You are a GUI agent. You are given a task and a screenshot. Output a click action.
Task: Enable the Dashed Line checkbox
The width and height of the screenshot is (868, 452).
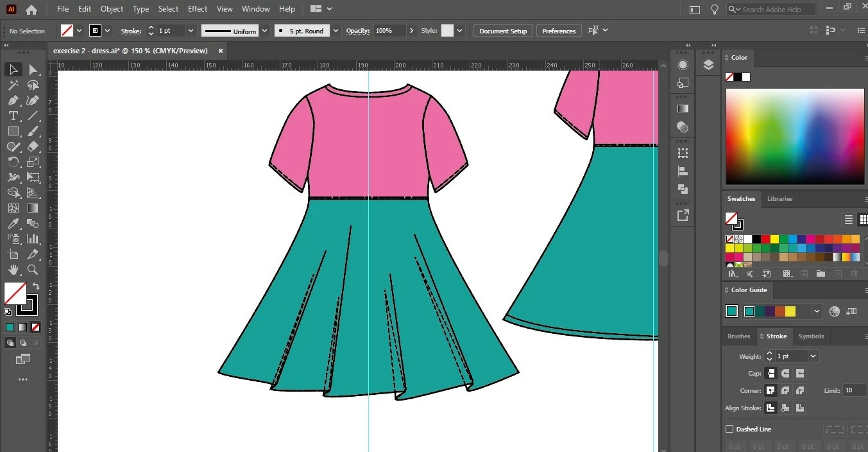click(729, 429)
